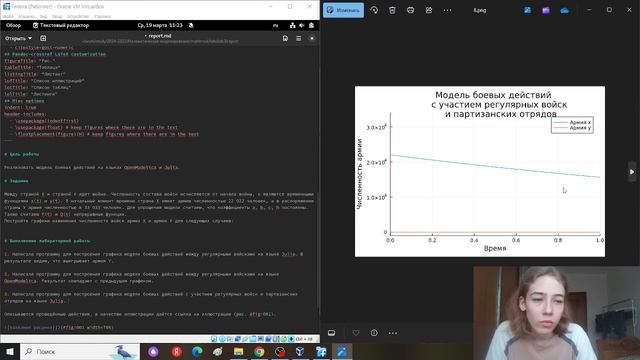This screenshot has height=360, width=640.
Task: Open network icon in GNOME top bar
Action: 293,25
